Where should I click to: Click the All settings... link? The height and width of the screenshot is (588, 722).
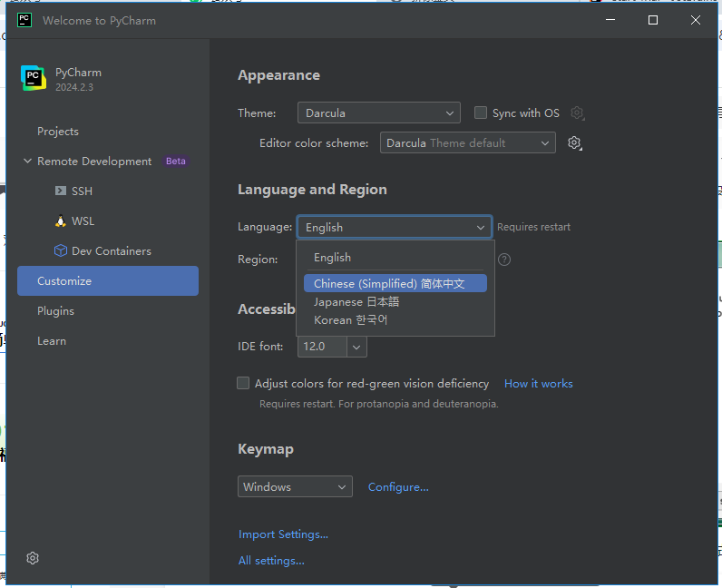(271, 561)
